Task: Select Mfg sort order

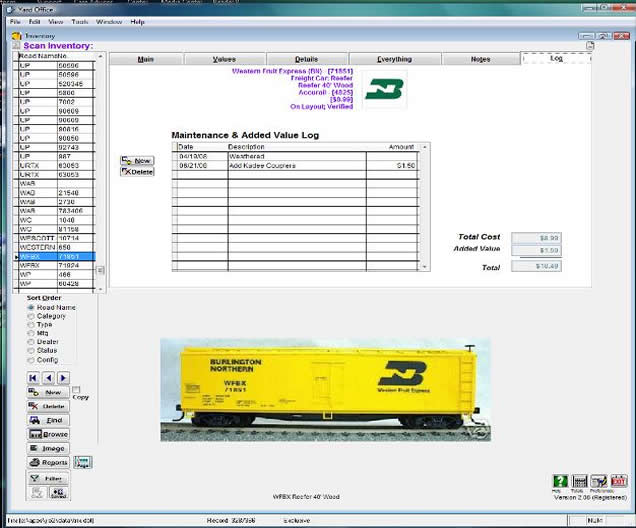Action: [31, 333]
